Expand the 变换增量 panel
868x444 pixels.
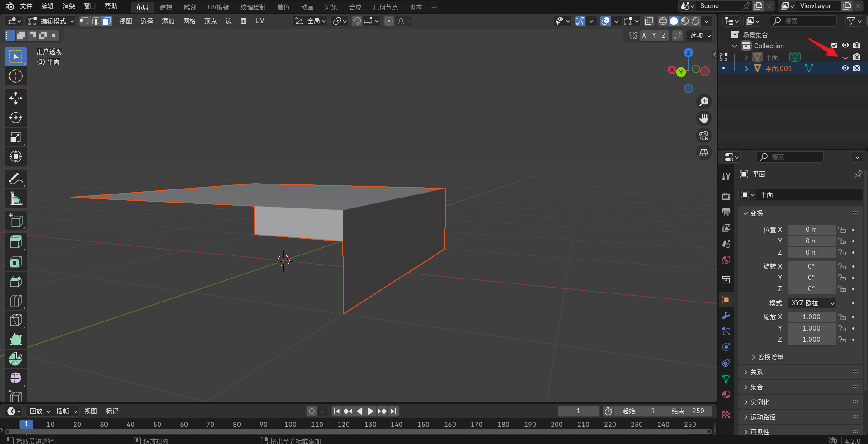coord(770,357)
